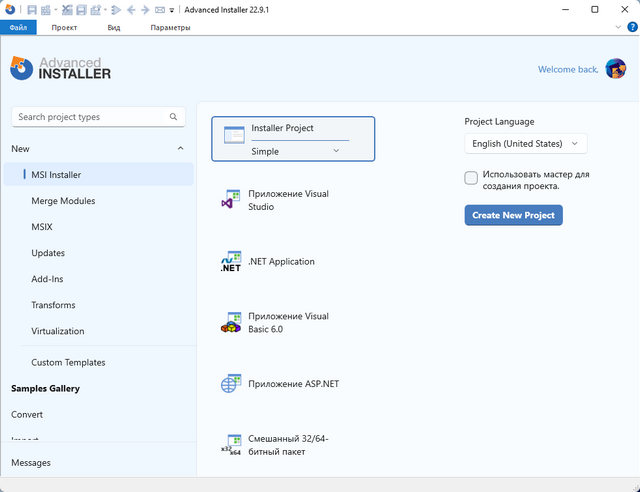
Task: Select the mixed 32/64-bit package icon
Action: tap(231, 445)
